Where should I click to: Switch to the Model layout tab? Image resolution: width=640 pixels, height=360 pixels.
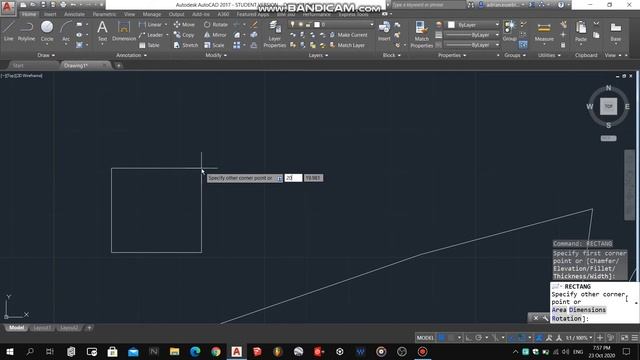point(16,328)
